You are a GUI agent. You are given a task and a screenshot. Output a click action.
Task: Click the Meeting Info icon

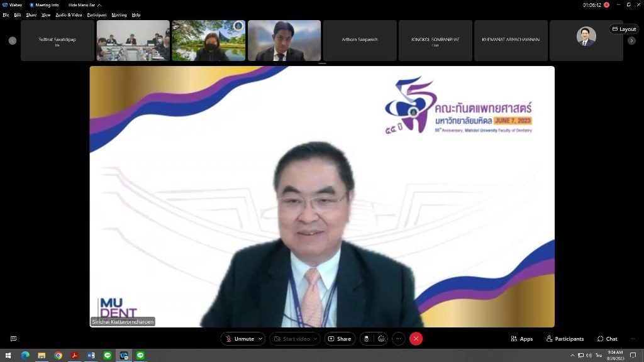pos(44,5)
